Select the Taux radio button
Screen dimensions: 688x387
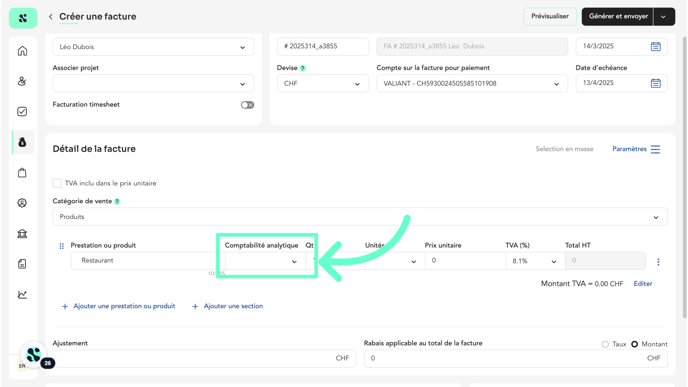tap(606, 344)
